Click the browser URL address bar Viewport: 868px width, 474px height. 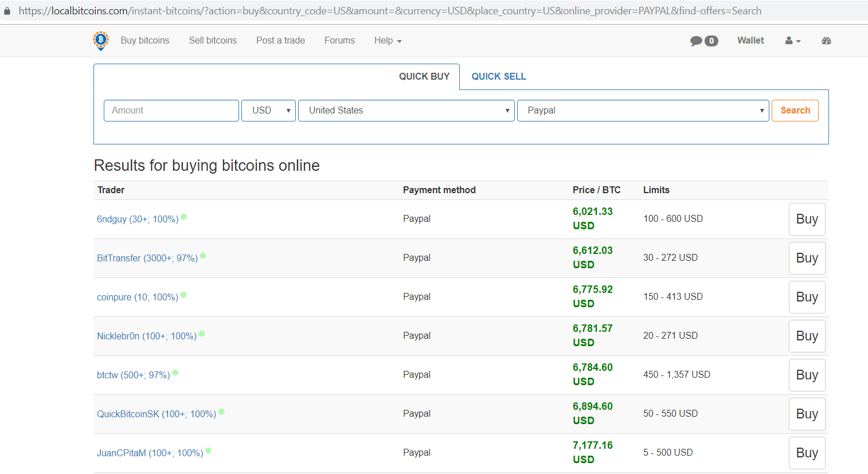390,11
